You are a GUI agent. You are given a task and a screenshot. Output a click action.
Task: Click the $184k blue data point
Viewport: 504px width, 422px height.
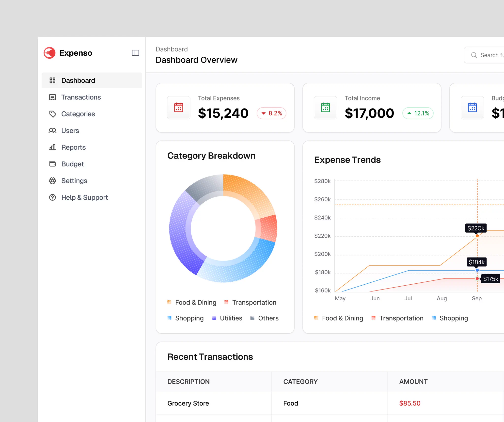[477, 270]
